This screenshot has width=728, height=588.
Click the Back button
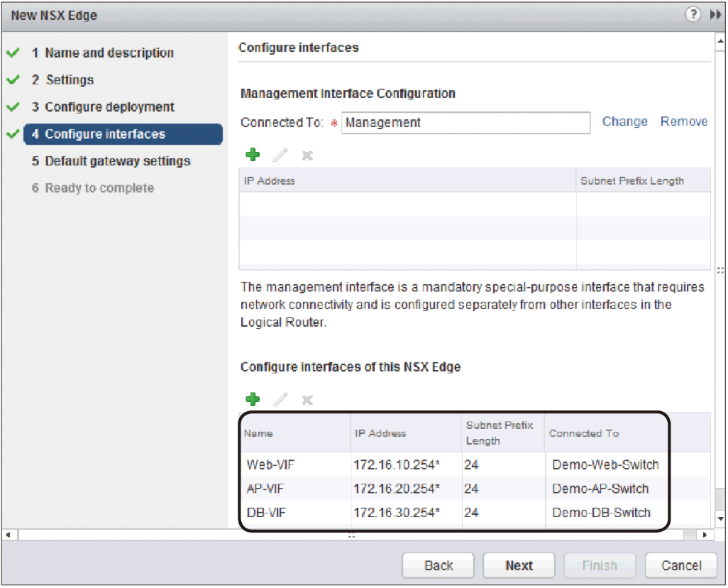438,566
